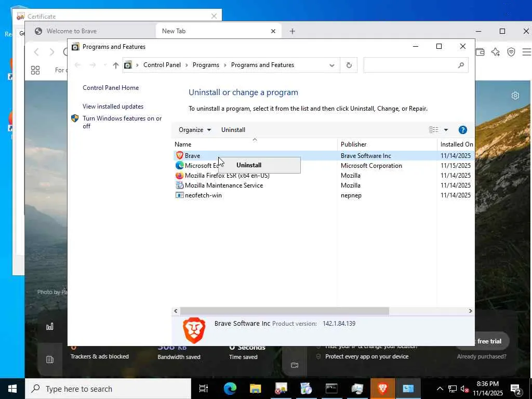Close the New Tab tab in Brave
The image size is (532, 399).
[x=273, y=31]
